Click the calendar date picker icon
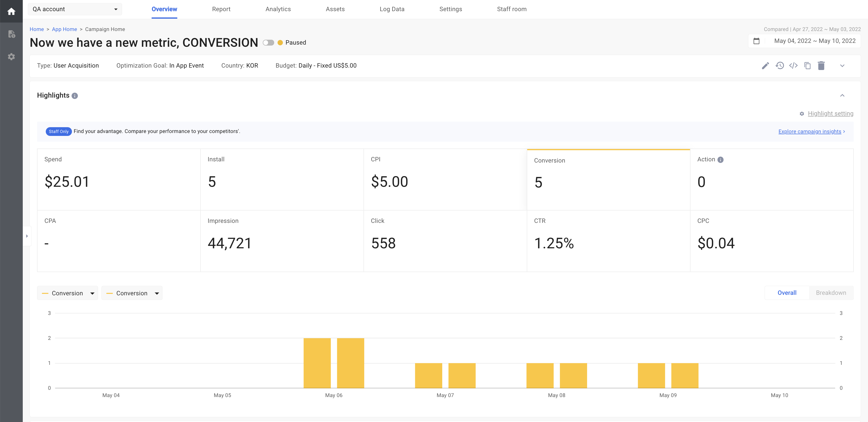 tap(756, 41)
